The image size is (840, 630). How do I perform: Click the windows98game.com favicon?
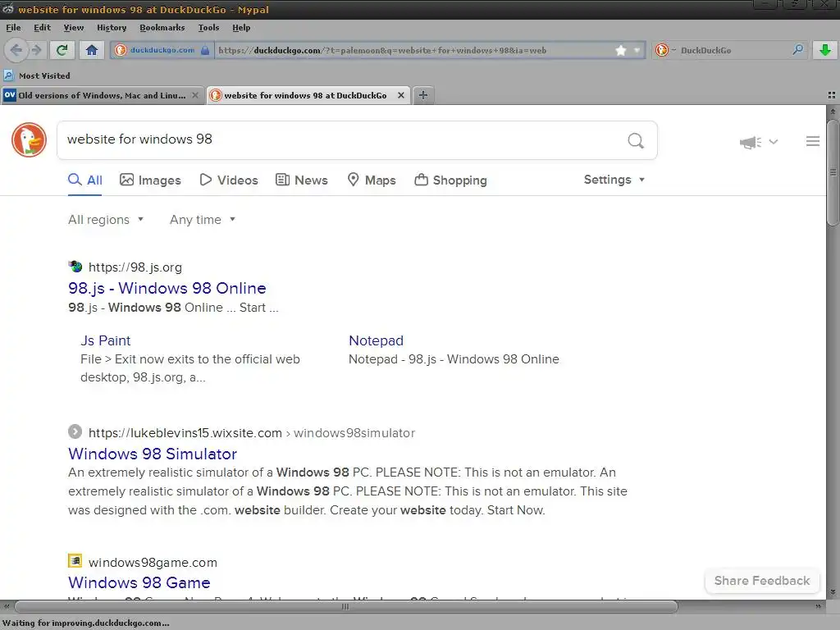(x=75, y=561)
